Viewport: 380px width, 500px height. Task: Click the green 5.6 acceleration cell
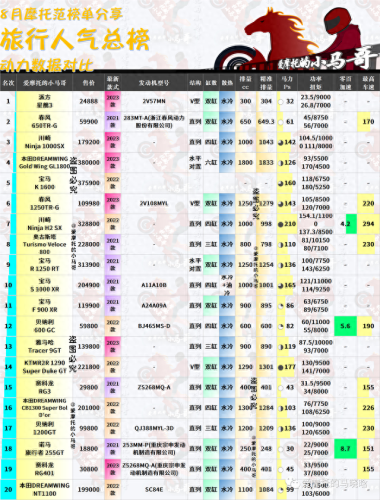click(x=345, y=326)
